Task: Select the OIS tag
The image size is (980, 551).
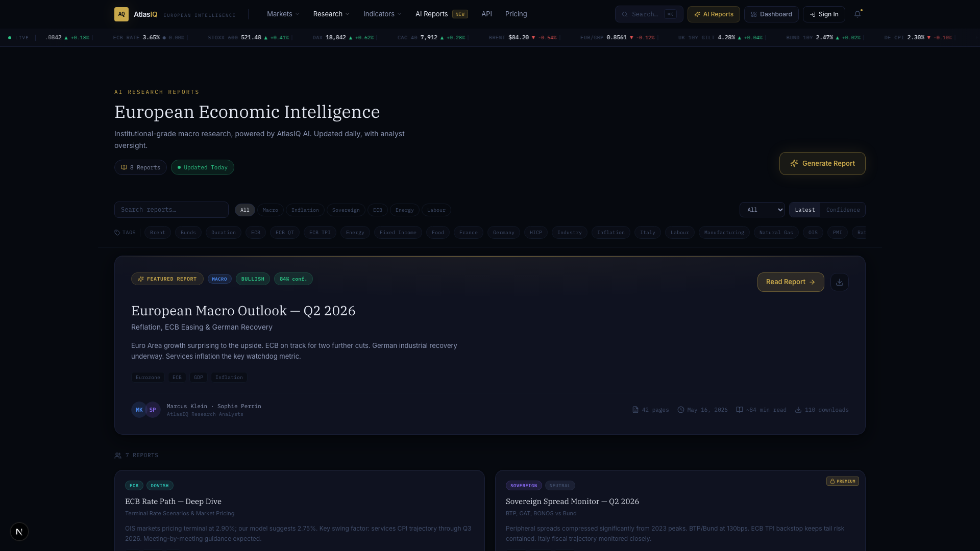Action: pos(813,233)
